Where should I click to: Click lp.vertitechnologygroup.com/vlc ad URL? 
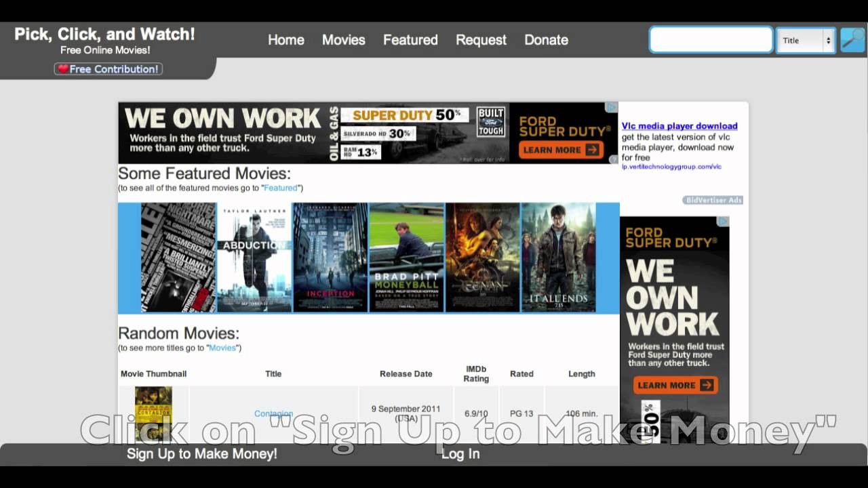click(x=671, y=167)
